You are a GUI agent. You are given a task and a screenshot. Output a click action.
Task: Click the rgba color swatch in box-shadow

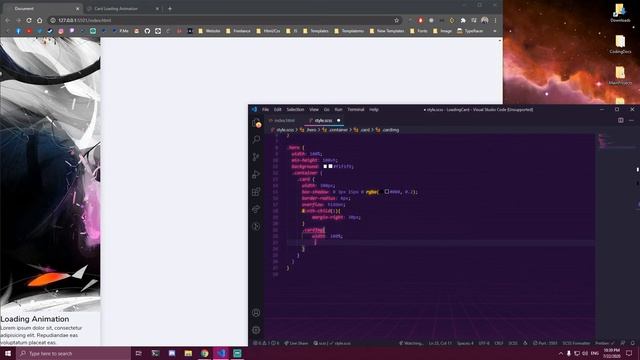386,191
